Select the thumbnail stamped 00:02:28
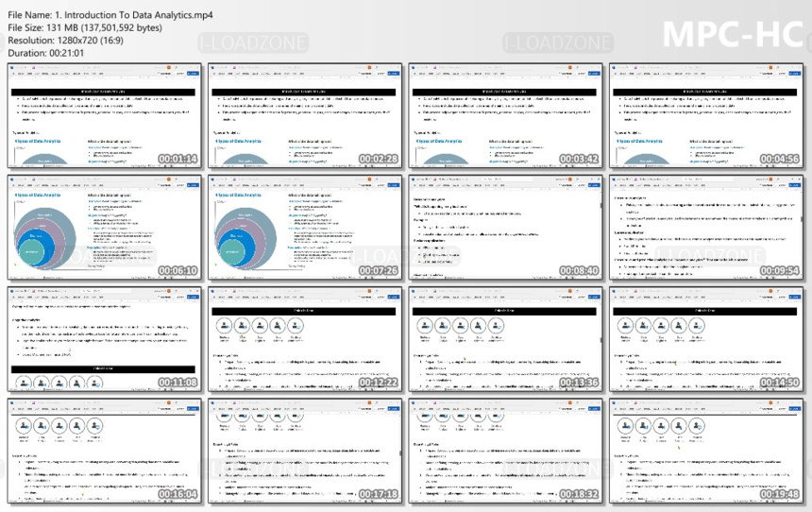The image size is (812, 512). (305, 116)
